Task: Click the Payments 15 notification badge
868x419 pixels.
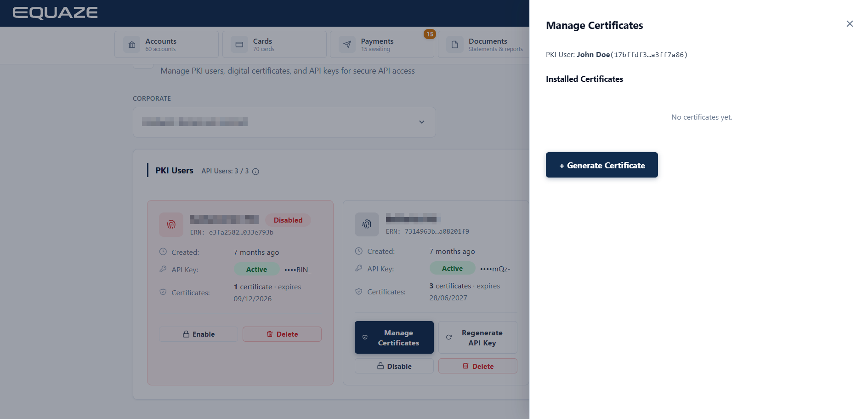Action: pos(430,34)
